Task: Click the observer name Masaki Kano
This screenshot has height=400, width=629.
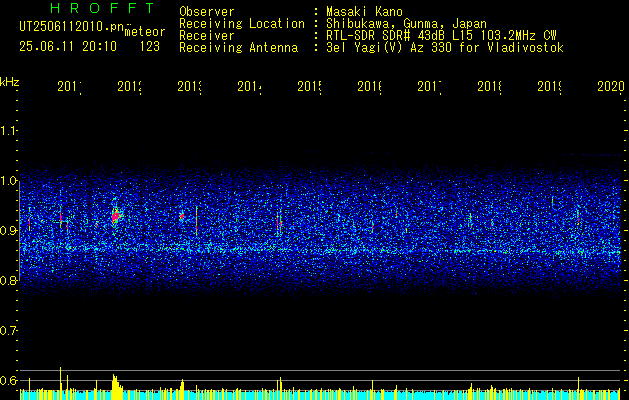Action: tap(364, 12)
